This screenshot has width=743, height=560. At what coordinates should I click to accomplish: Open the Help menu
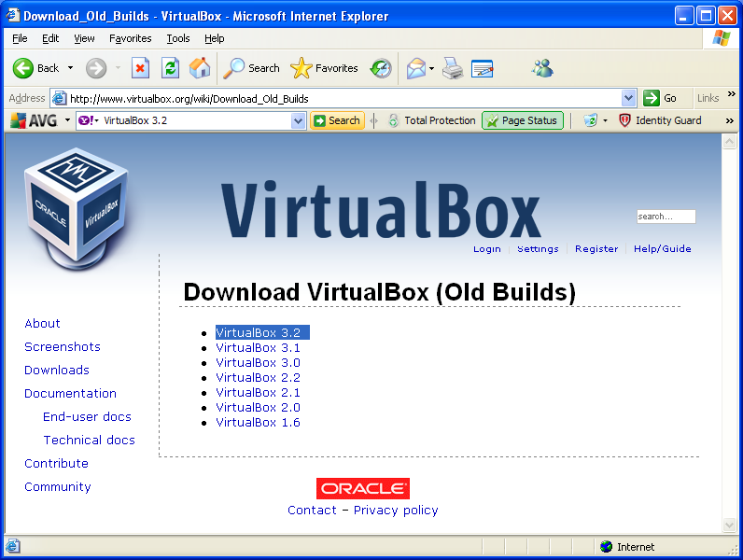tap(214, 38)
